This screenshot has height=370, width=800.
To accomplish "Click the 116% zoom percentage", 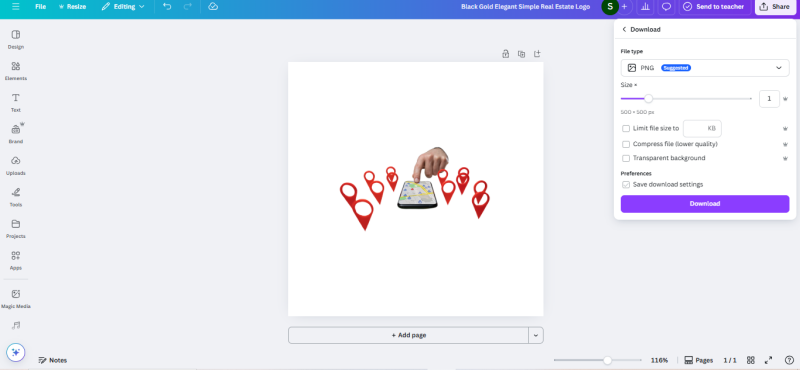I will (659, 360).
